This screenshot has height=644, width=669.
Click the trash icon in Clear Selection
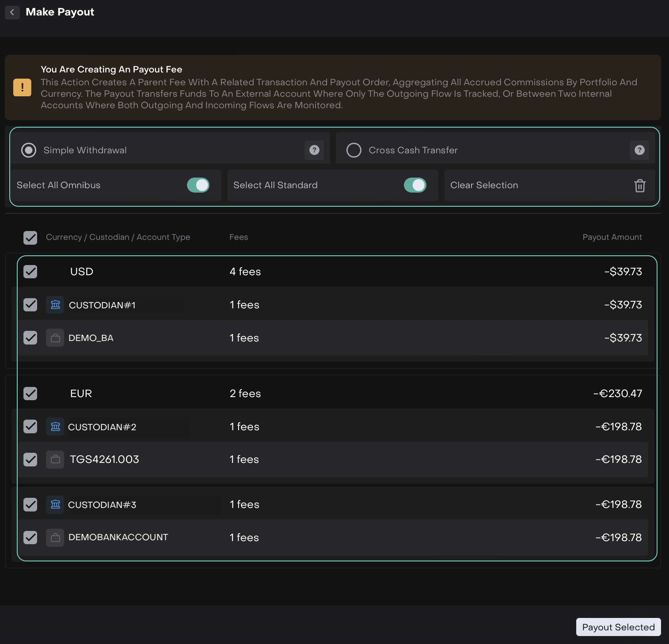coord(640,186)
